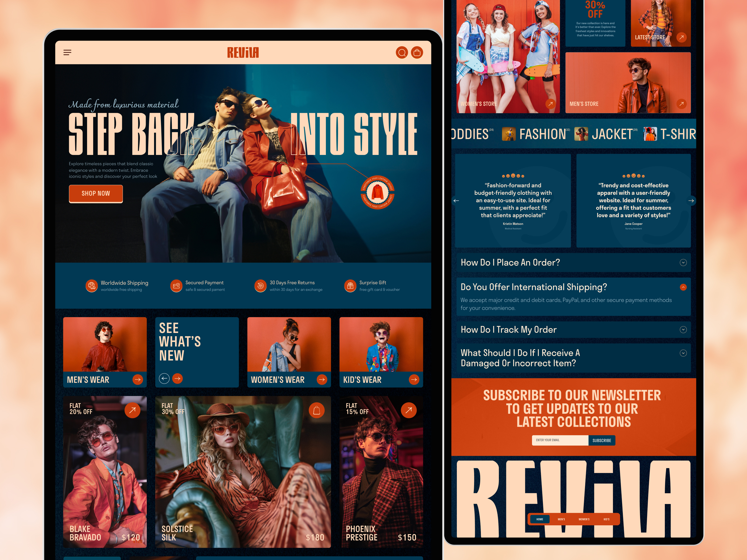Open the shopping cart icon
747x560 pixels.
click(417, 53)
